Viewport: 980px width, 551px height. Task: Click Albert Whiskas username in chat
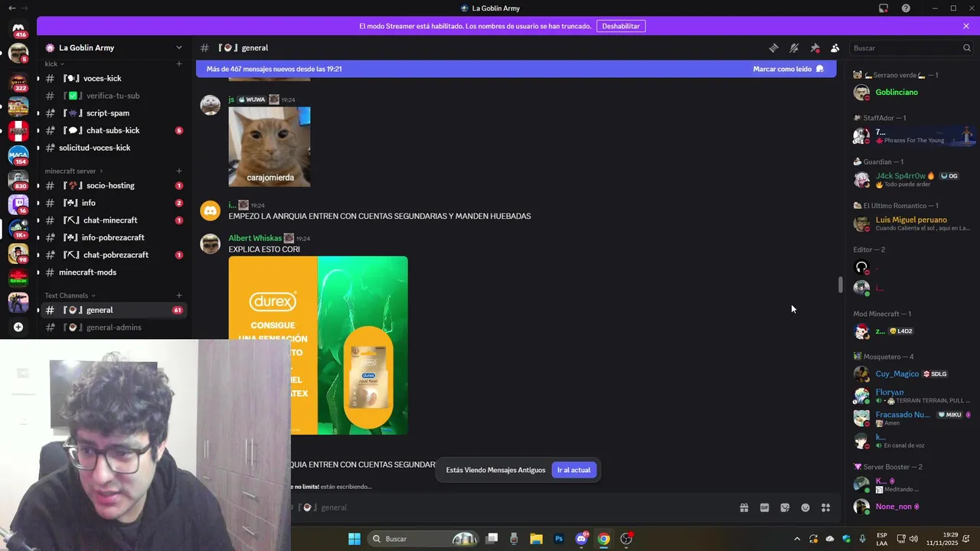pyautogui.click(x=255, y=238)
